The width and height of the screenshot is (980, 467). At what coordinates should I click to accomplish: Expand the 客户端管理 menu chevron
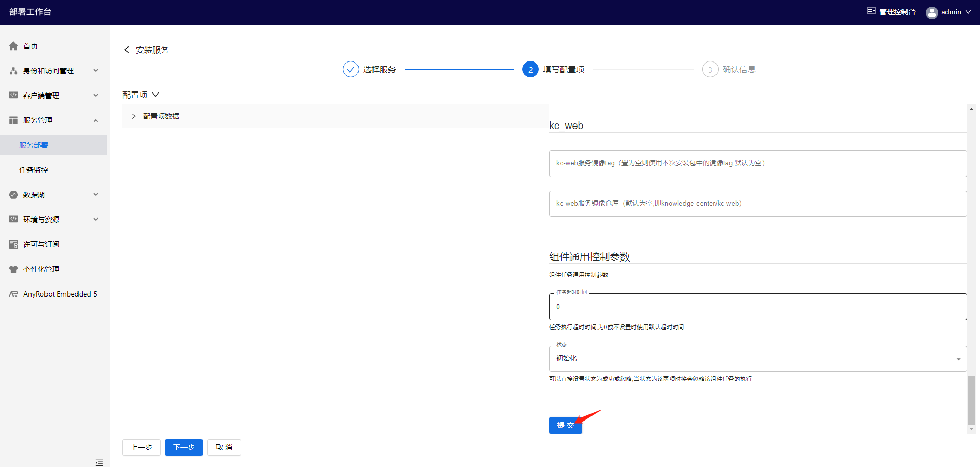tap(96, 95)
